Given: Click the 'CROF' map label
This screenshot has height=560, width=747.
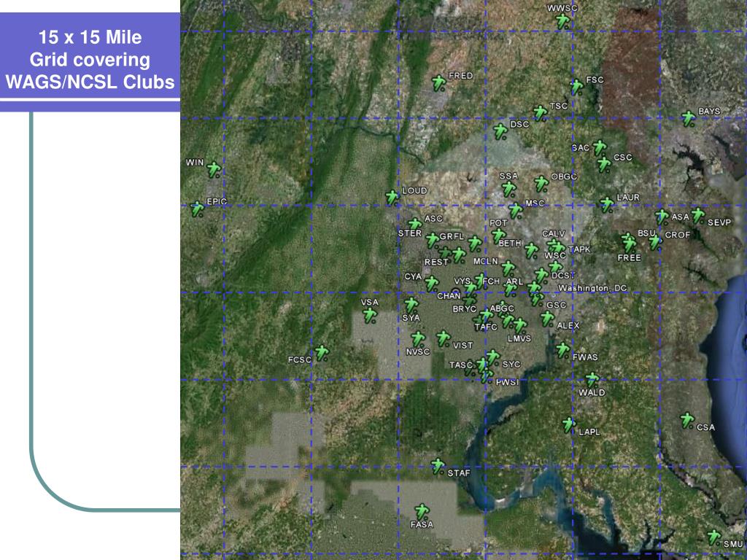Looking at the screenshot, I should [678, 235].
